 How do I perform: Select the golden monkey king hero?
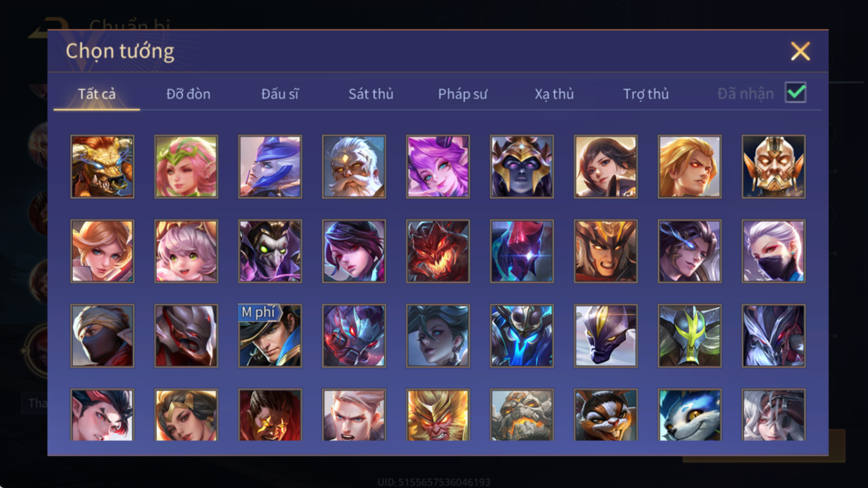click(438, 415)
